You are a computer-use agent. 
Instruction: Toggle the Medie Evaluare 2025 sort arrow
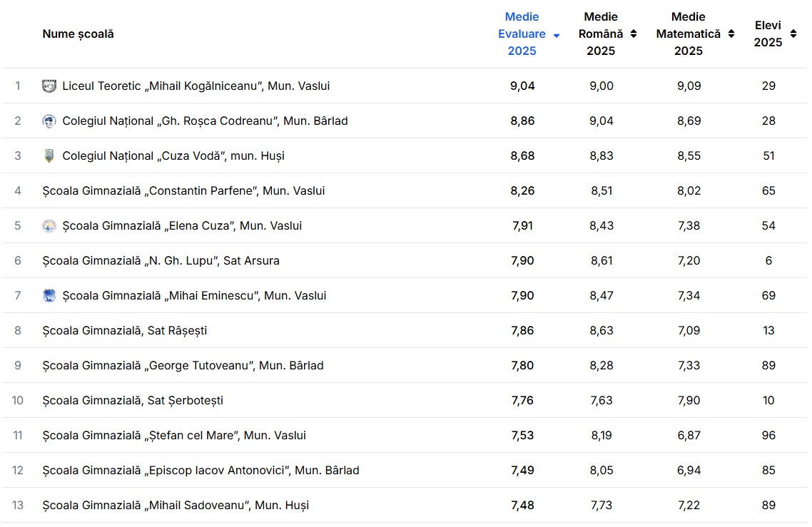557,36
